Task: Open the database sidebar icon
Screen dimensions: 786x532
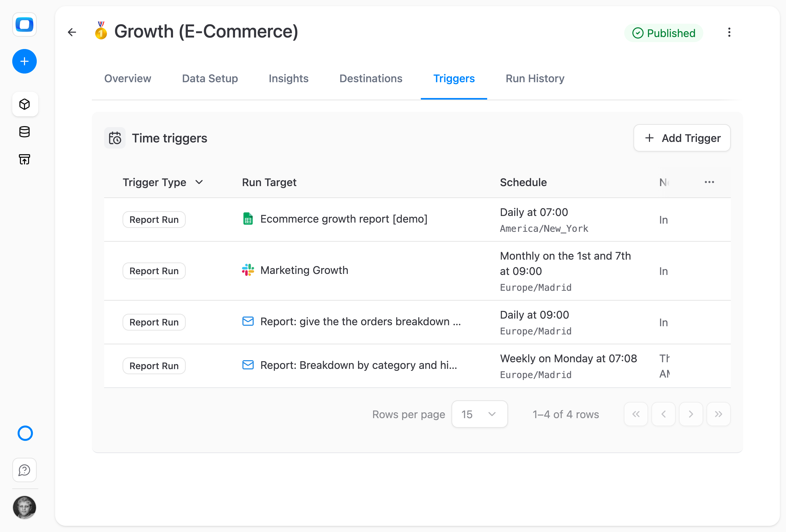Action: coord(24,132)
